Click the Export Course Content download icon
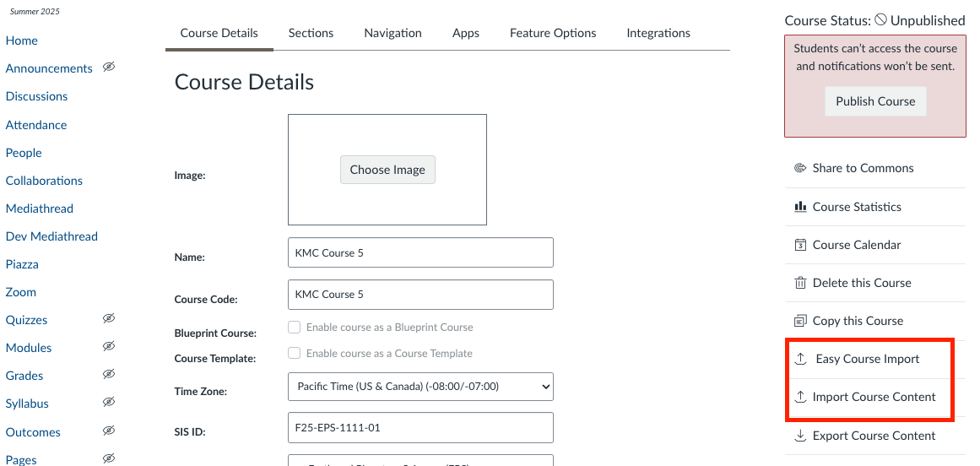Screen dimensions: 980x466 (x=800, y=436)
